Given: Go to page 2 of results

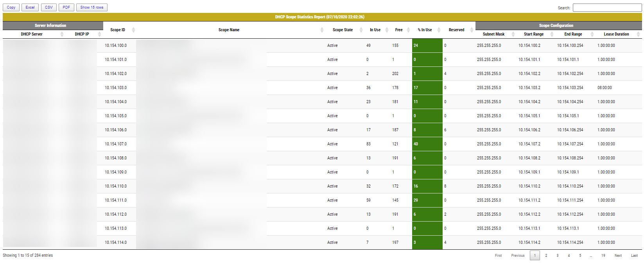Looking at the screenshot, I should (546, 256).
